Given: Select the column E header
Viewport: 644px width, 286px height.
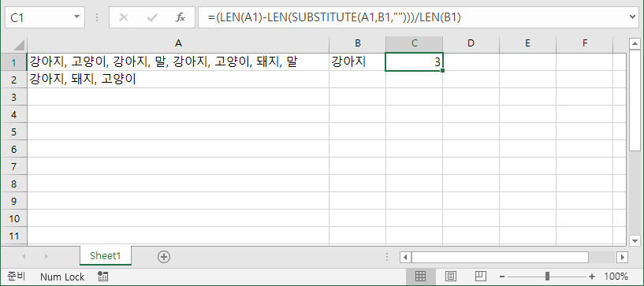Looking at the screenshot, I should pos(528,43).
